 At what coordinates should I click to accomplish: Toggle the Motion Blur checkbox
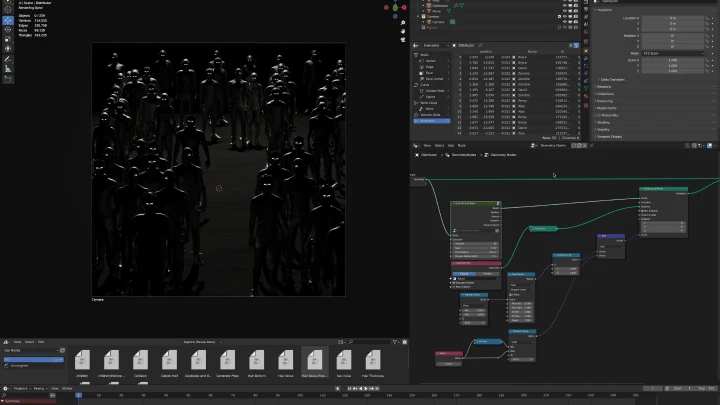click(x=600, y=115)
